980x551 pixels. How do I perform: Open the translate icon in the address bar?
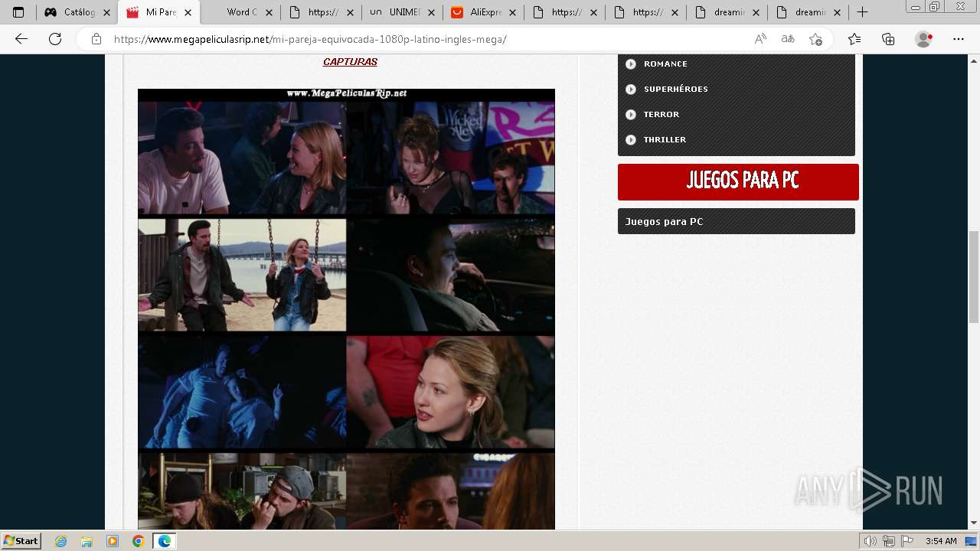click(x=788, y=39)
